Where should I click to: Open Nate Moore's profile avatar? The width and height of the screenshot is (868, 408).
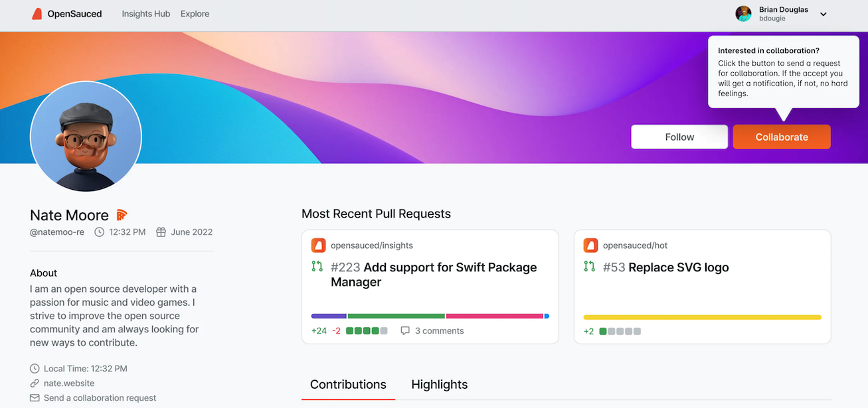click(86, 137)
